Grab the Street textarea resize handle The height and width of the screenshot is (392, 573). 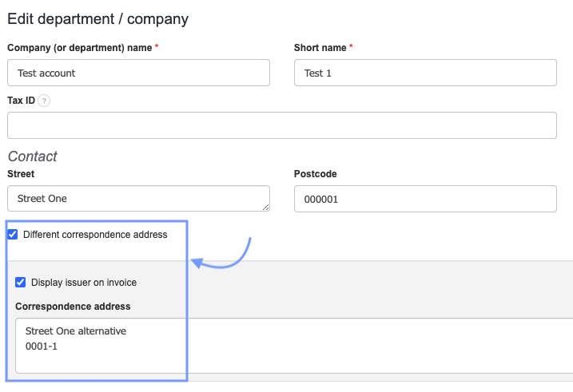coord(265,208)
